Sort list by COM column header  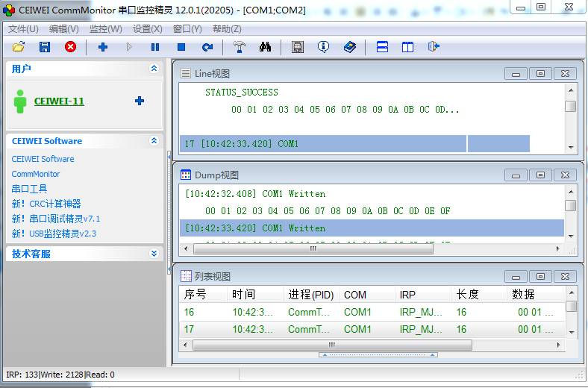366,294
